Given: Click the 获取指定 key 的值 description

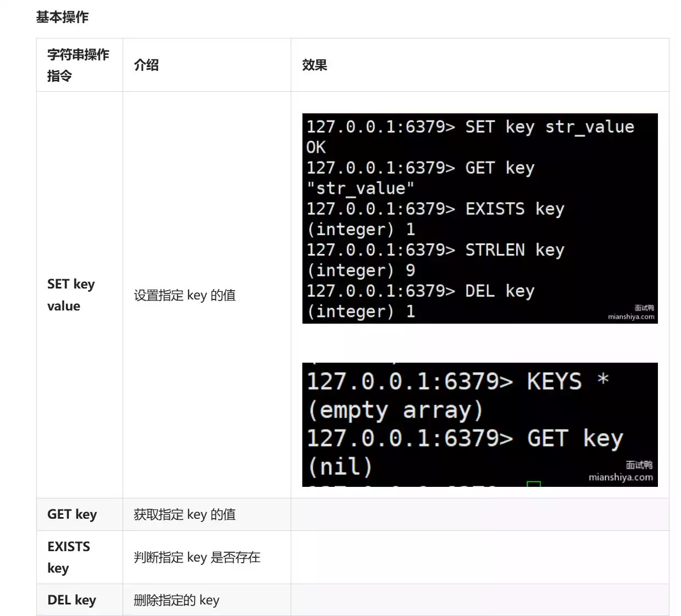Looking at the screenshot, I should click(184, 514).
